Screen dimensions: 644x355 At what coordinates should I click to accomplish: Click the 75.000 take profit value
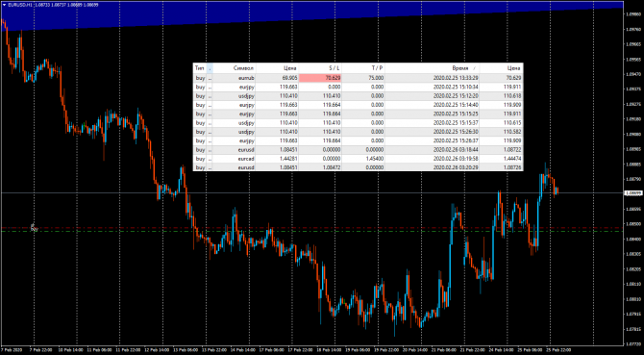click(376, 78)
